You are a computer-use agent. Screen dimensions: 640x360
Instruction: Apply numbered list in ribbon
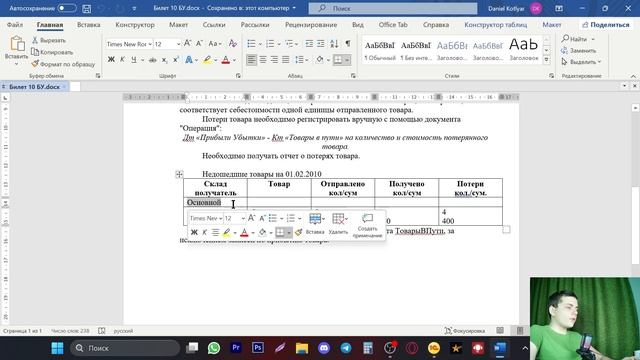[270, 44]
